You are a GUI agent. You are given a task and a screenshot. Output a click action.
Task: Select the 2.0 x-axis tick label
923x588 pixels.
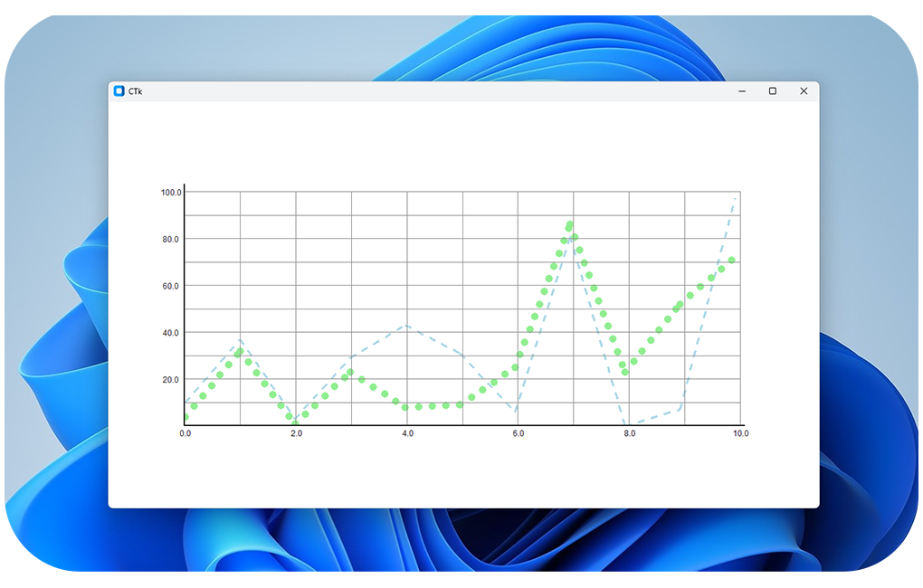(296, 434)
